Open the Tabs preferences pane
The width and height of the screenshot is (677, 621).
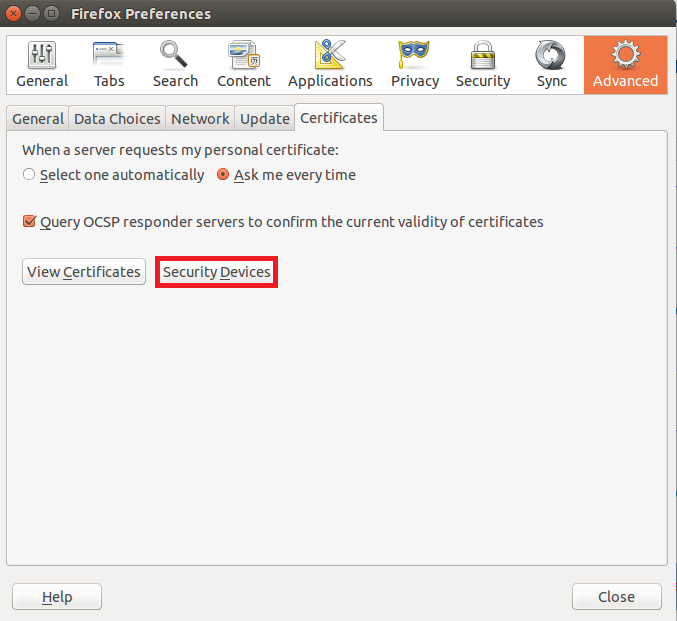pos(109,65)
